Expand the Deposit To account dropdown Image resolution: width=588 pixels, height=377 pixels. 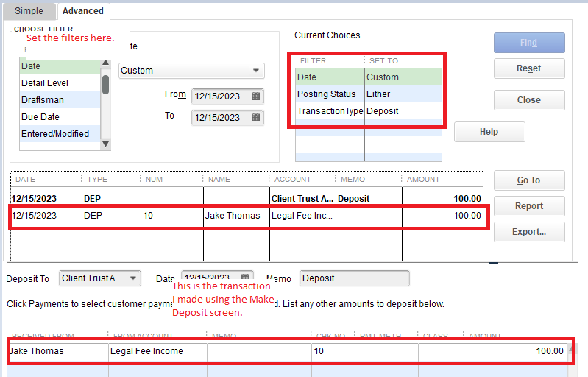pos(132,278)
